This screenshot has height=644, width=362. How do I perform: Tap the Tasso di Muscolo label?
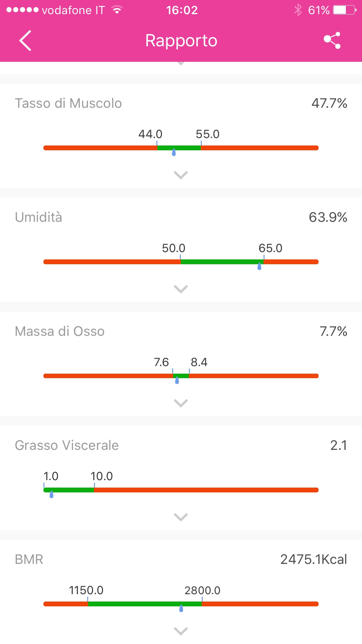pyautogui.click(x=68, y=103)
